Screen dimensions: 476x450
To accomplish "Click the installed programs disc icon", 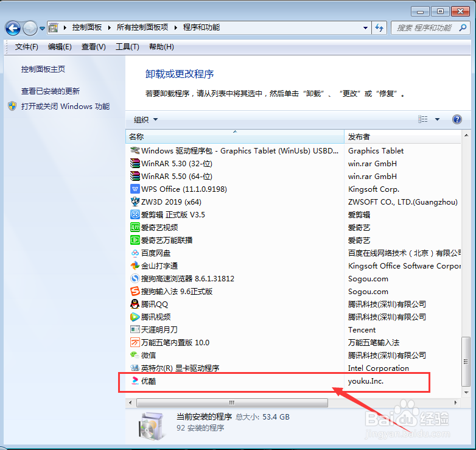I will pos(151,426).
